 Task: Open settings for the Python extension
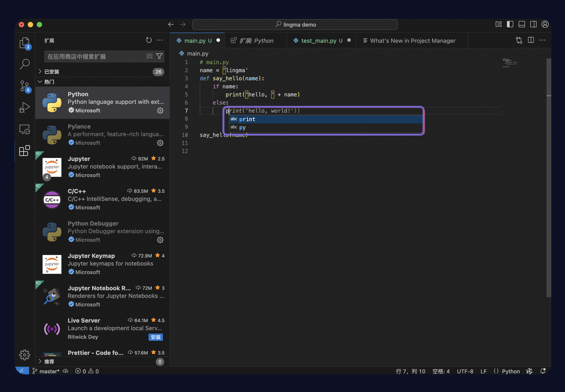pyautogui.click(x=160, y=111)
